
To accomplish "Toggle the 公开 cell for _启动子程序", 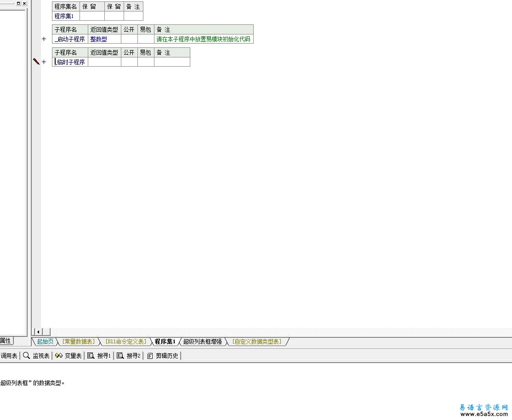I will coord(129,39).
